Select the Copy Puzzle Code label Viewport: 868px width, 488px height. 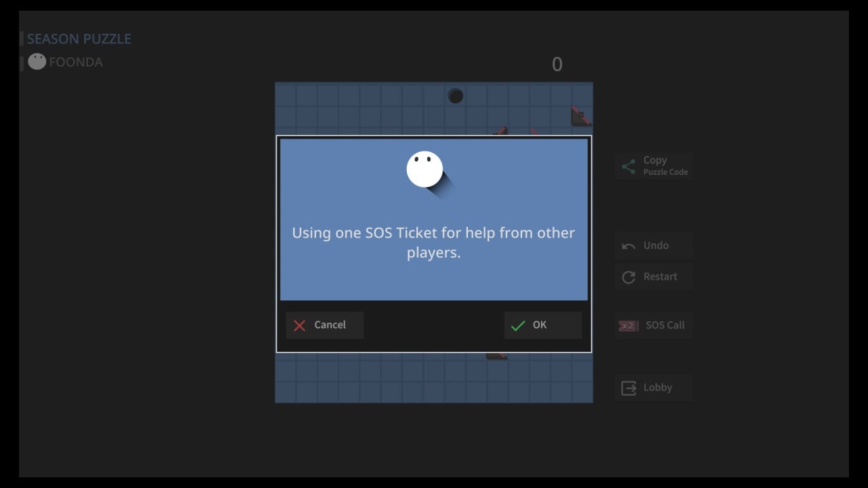(665, 166)
